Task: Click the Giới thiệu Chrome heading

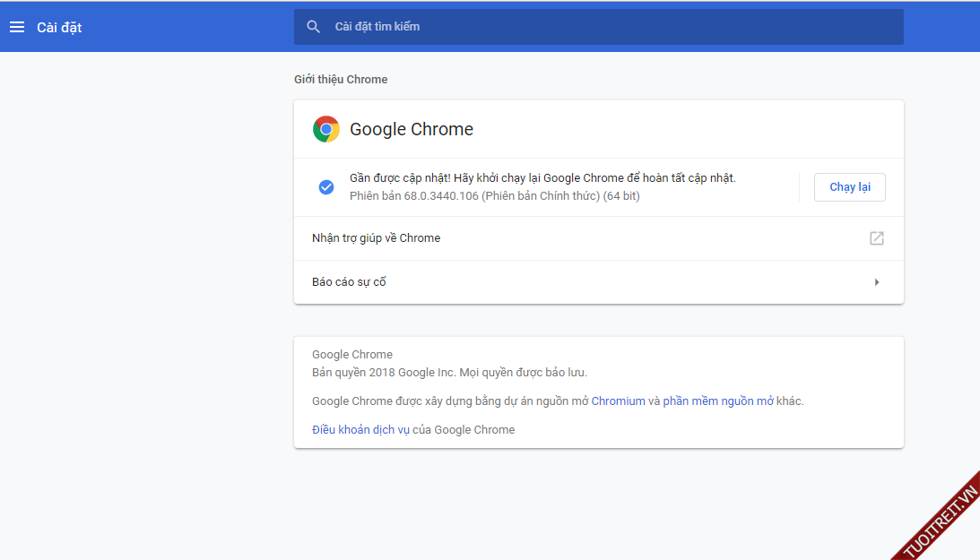Action: point(341,80)
